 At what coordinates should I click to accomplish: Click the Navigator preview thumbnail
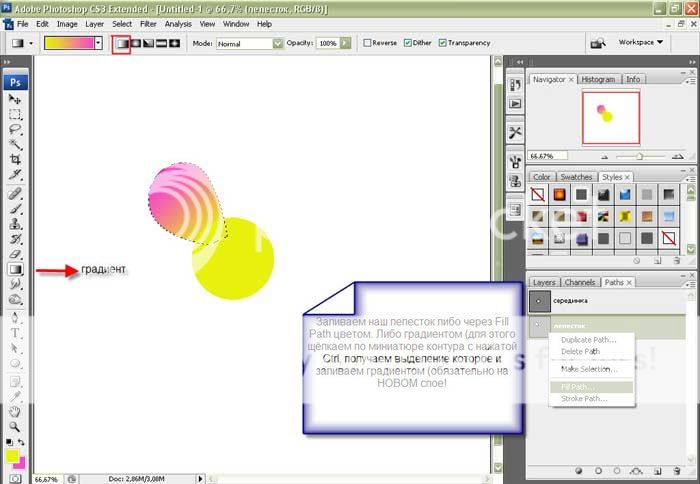click(610, 119)
